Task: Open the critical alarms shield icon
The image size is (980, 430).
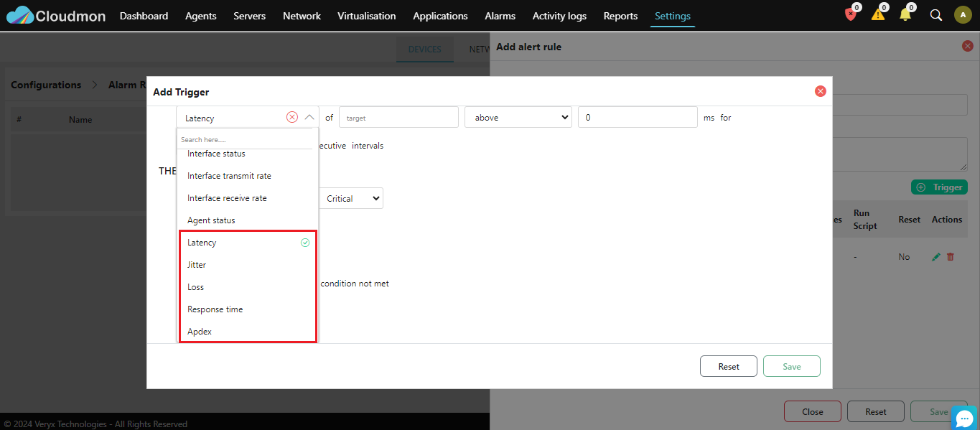Action: click(851, 14)
